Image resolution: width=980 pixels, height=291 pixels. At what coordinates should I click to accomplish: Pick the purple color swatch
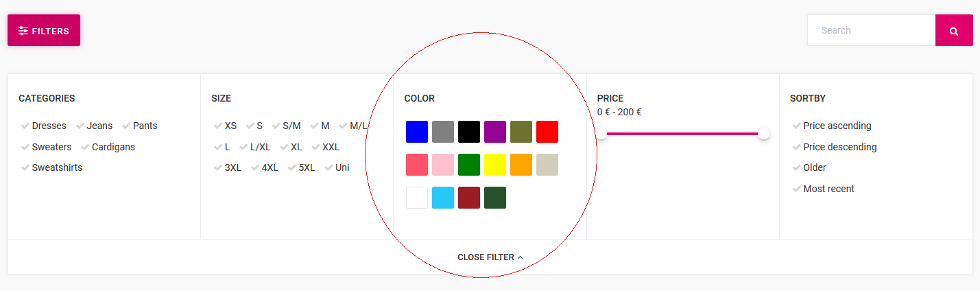pyautogui.click(x=495, y=132)
